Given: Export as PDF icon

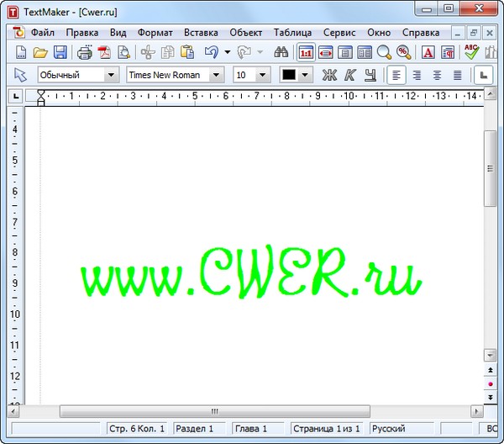Looking at the screenshot, I should pos(104,52).
